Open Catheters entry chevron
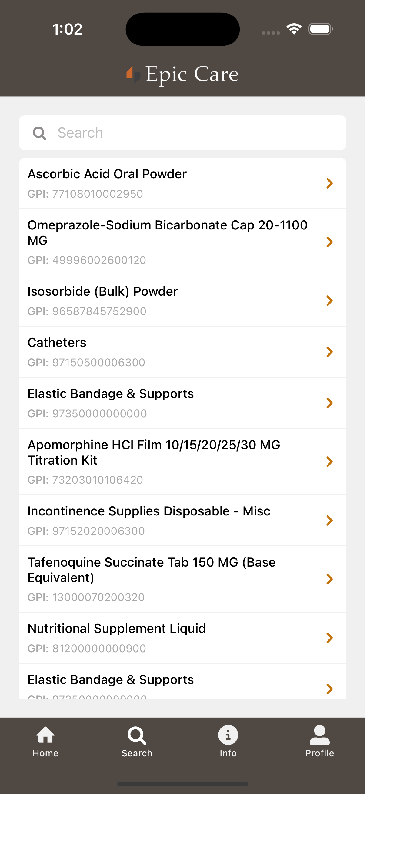400x868 pixels. coord(329,352)
